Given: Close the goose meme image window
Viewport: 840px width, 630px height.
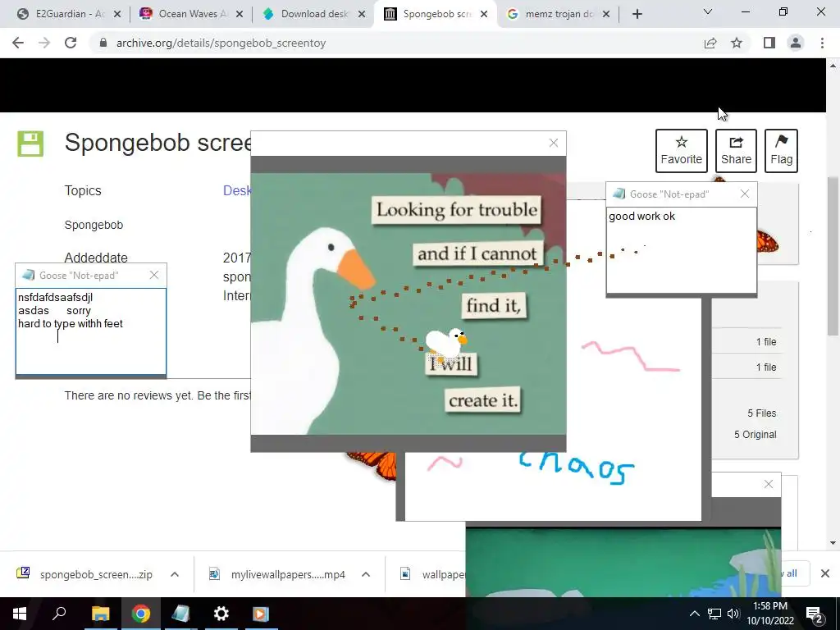Looking at the screenshot, I should click(554, 143).
